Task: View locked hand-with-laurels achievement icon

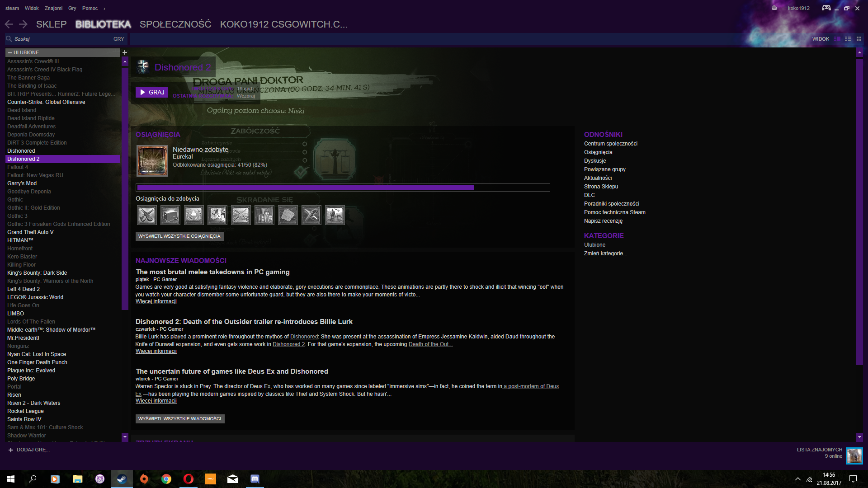Action: [x=193, y=215]
